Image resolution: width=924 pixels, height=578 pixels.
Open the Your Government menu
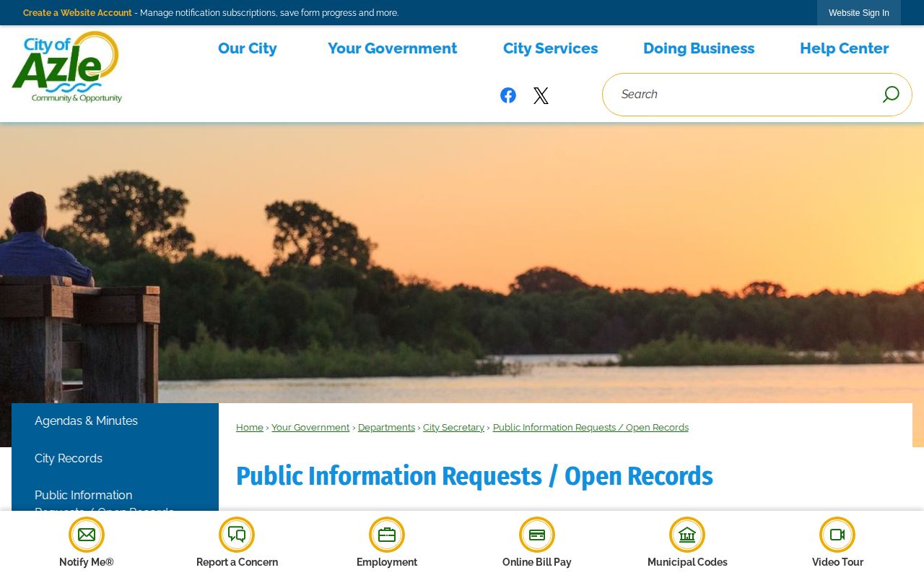[x=393, y=48]
